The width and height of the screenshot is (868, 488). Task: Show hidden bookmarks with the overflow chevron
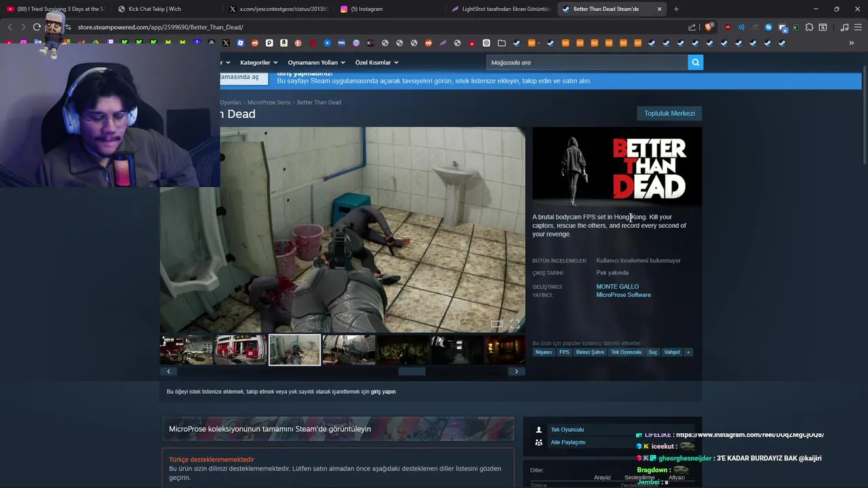pyautogui.click(x=851, y=43)
